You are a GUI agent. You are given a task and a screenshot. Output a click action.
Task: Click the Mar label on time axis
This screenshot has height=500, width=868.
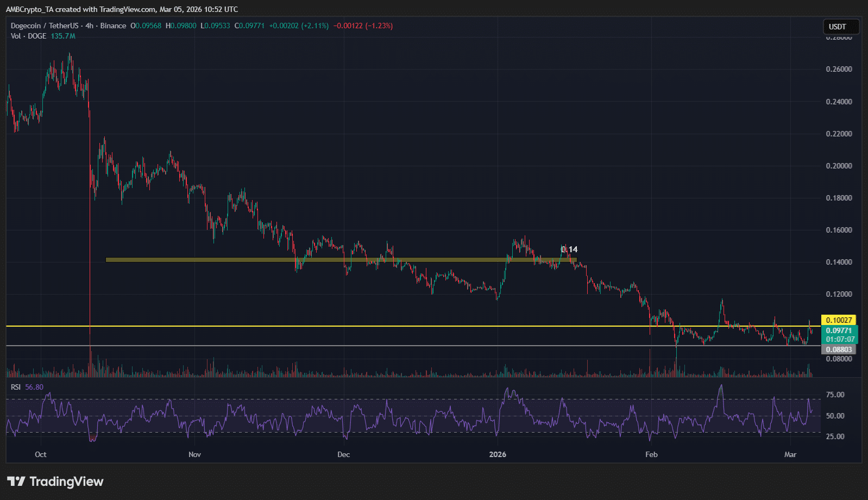(790, 454)
